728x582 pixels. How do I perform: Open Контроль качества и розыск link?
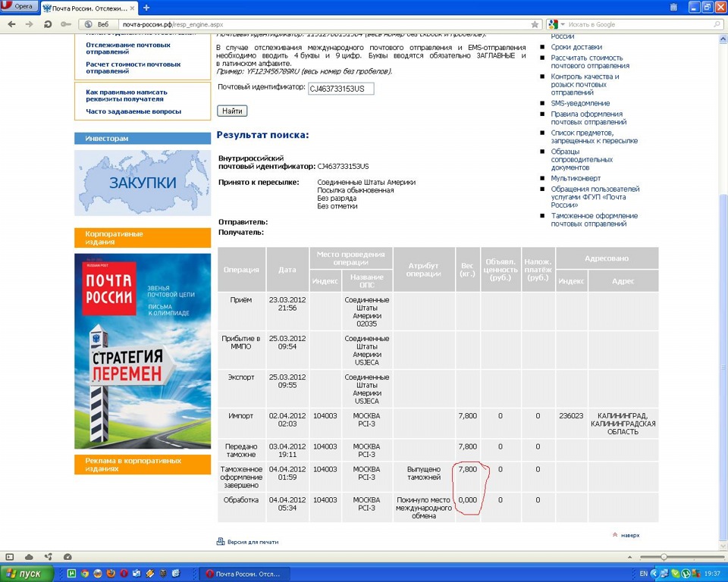coord(585,84)
